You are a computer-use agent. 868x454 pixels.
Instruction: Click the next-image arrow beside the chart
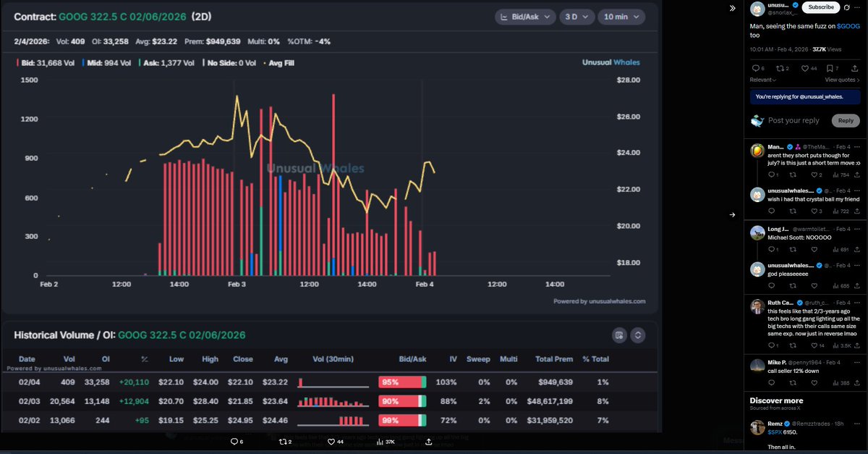[732, 214]
